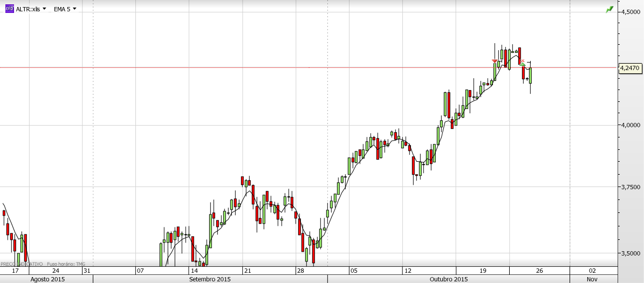The width and height of the screenshot is (644, 283).
Task: Click the 3,5000 price axis label
Action: pos(630,253)
